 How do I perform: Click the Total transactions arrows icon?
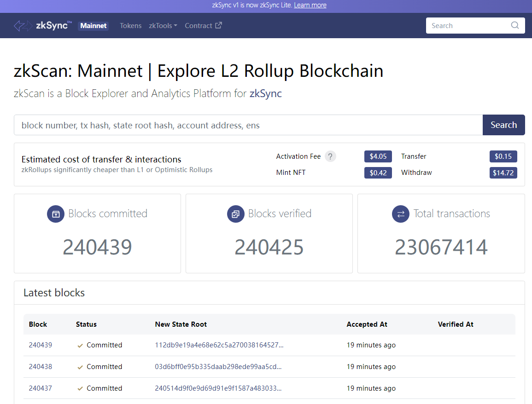(401, 214)
